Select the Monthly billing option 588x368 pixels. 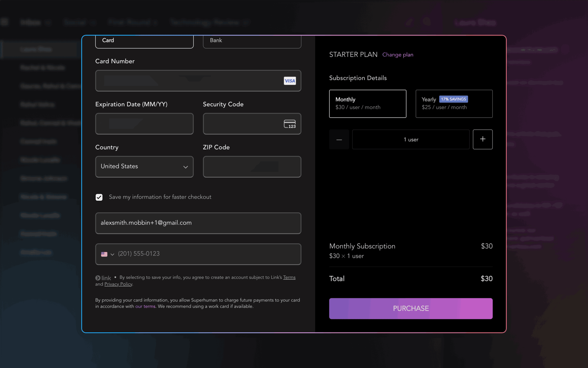367,103
